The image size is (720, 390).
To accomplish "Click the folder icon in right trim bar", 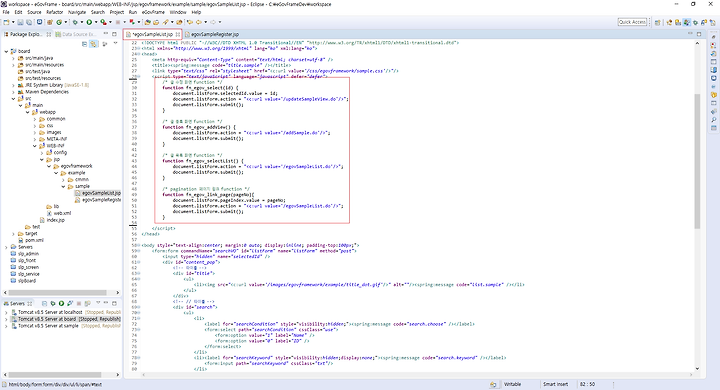I will point(714,95).
